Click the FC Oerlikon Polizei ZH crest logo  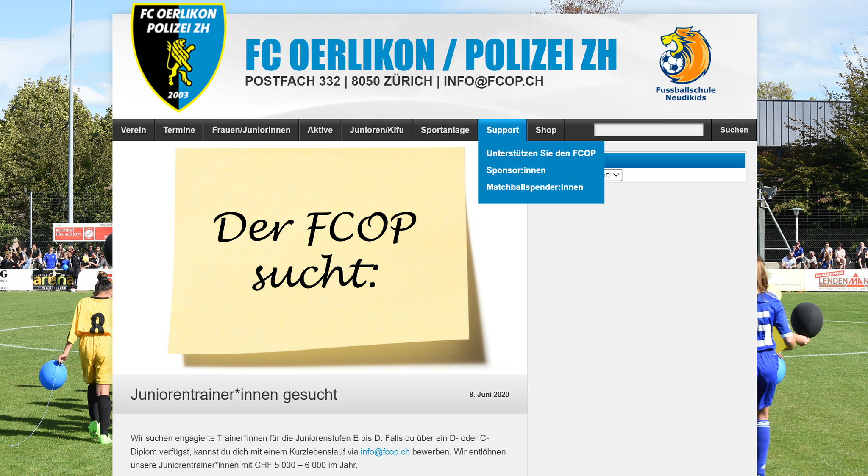click(178, 57)
